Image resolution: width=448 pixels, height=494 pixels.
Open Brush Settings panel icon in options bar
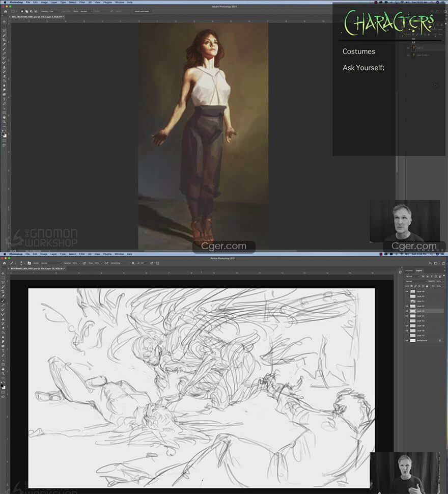[x=30, y=263]
